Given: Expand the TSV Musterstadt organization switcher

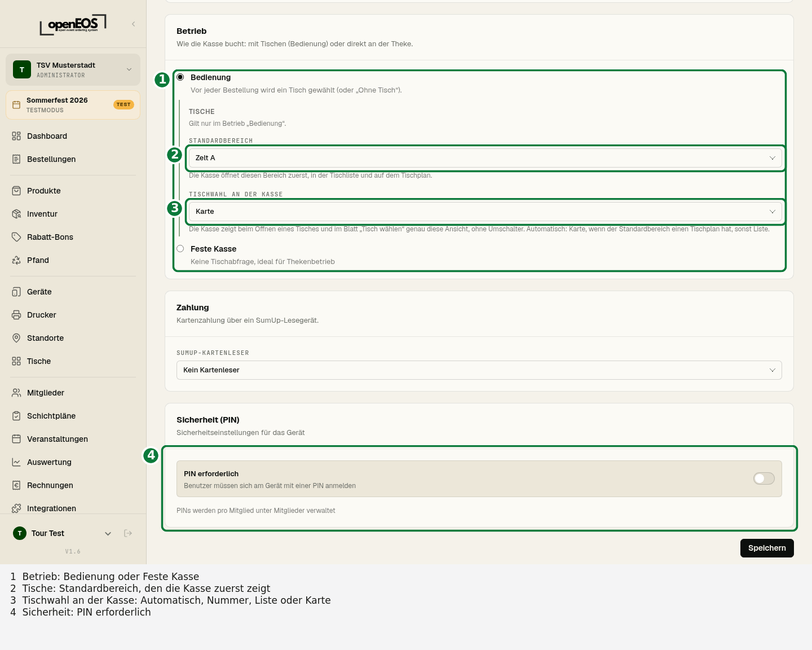Looking at the screenshot, I should click(x=73, y=69).
